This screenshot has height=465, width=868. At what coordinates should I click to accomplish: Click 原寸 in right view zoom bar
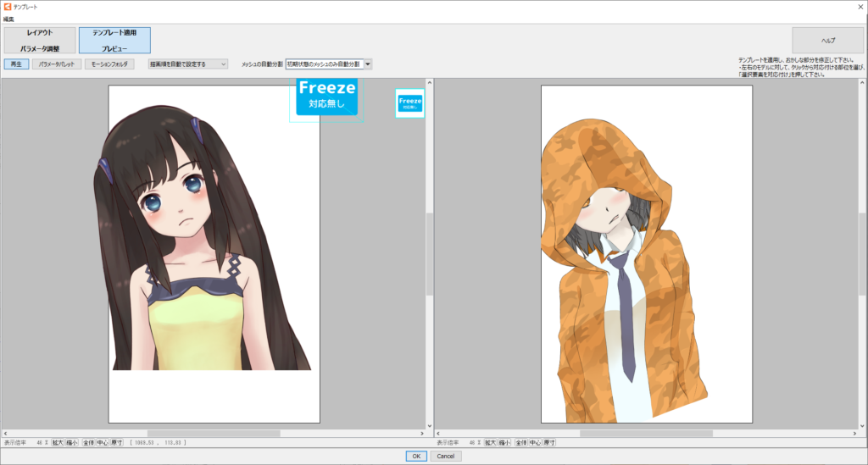click(x=548, y=442)
